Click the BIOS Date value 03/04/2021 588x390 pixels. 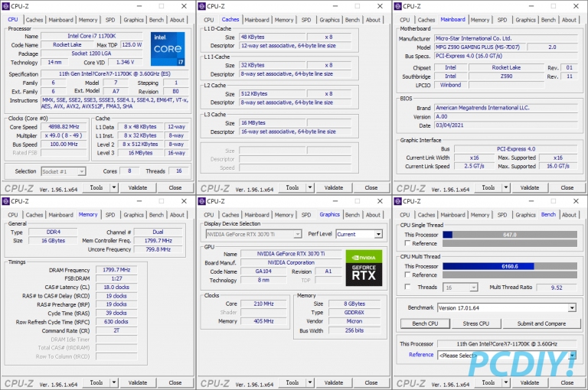coord(506,125)
